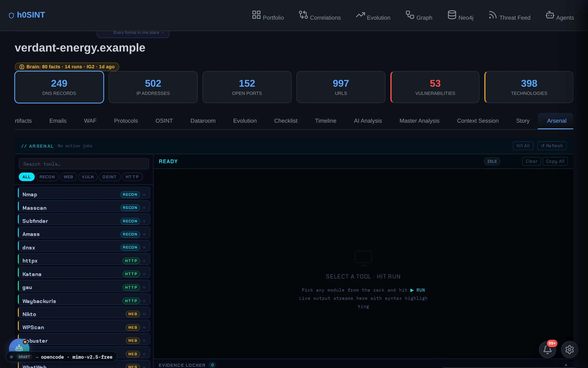Select the Waybackurls tool
The width and height of the screenshot is (588, 368).
(x=84, y=299)
